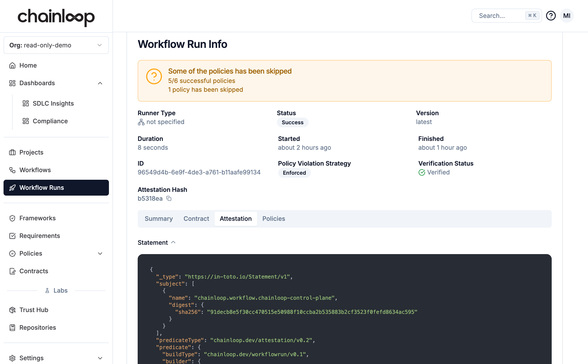This screenshot has width=588, height=364.
Task: Click the Settings gear icon
Action: (12, 358)
